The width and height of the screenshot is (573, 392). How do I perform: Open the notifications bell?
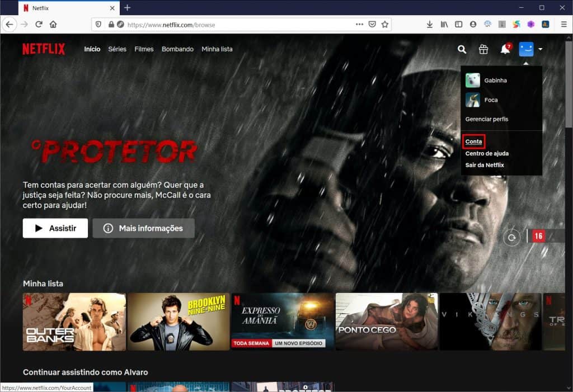click(505, 49)
